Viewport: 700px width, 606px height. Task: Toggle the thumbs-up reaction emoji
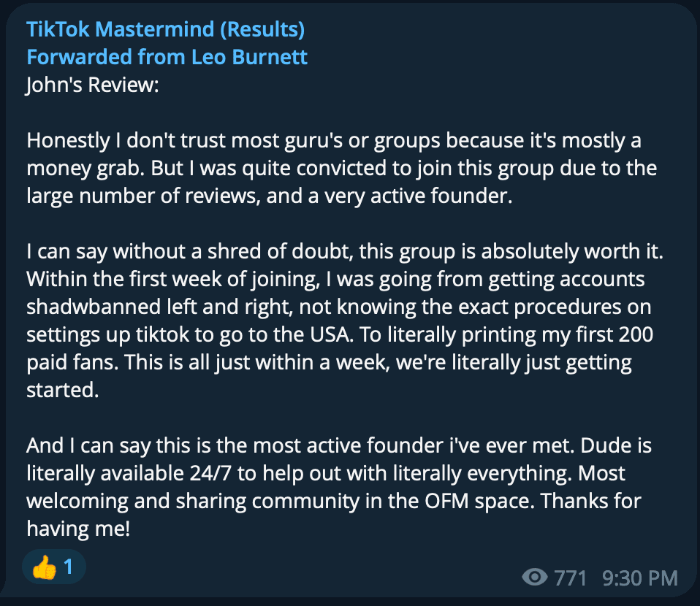45,568
